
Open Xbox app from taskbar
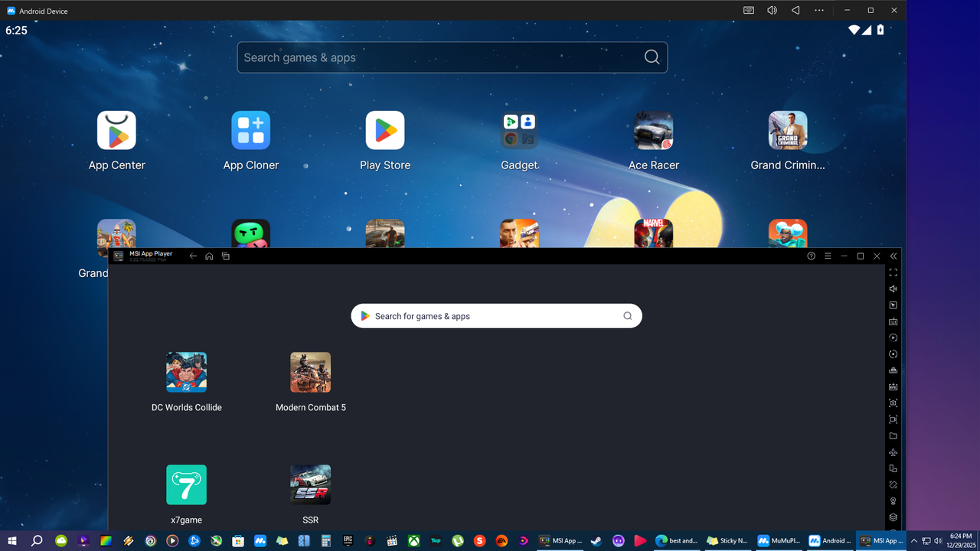(x=414, y=541)
